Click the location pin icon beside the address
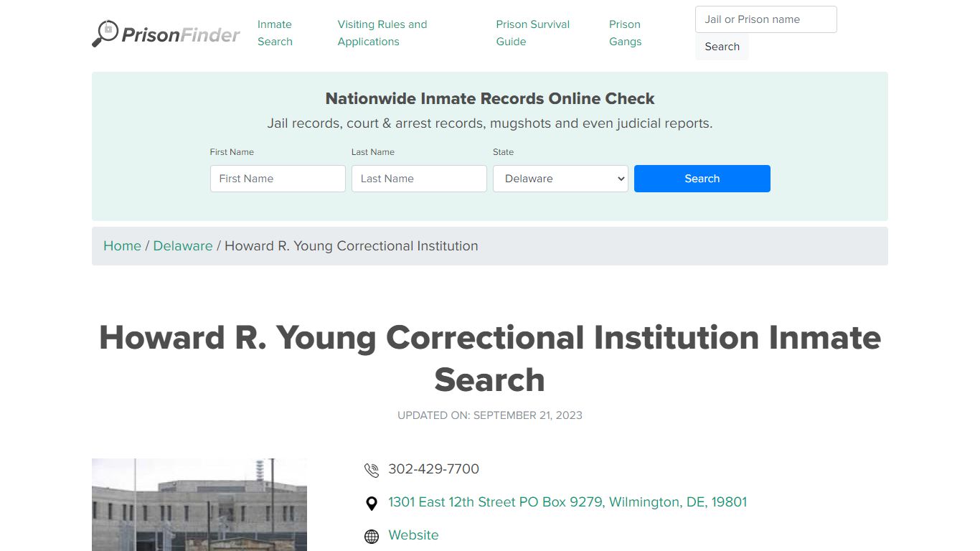The height and width of the screenshot is (551, 980). click(x=372, y=503)
